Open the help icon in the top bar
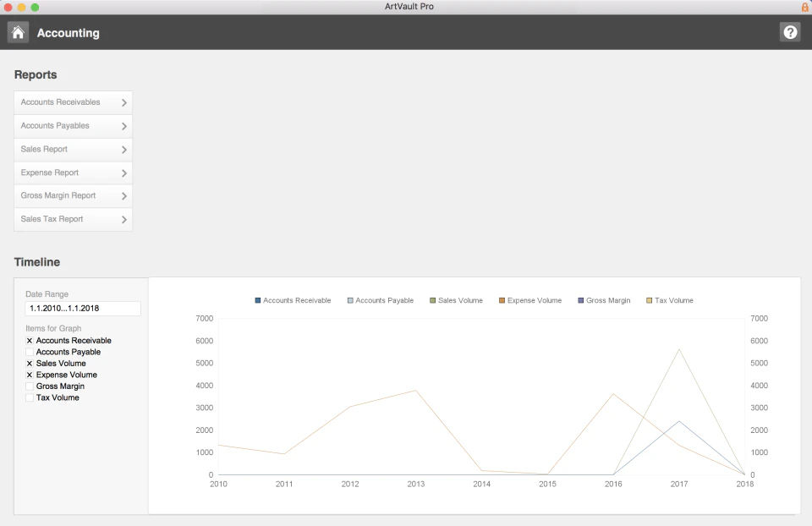This screenshot has width=812, height=526. tap(790, 31)
